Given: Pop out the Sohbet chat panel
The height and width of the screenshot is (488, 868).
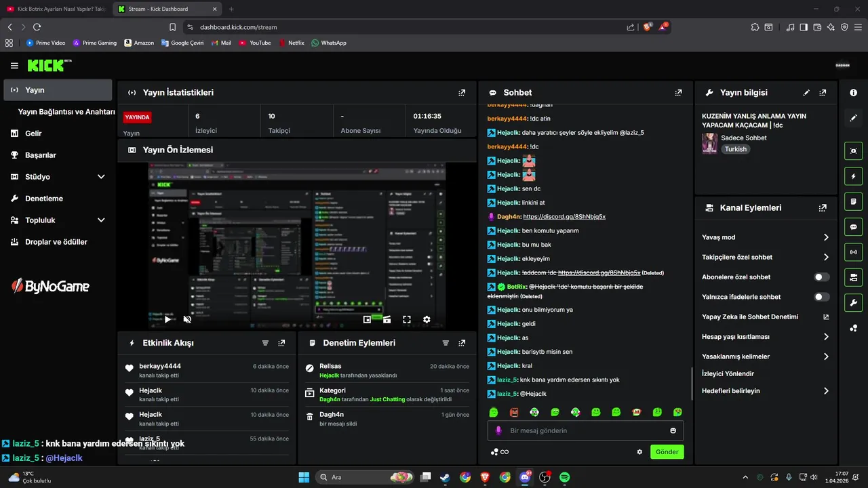Looking at the screenshot, I should pos(678,93).
